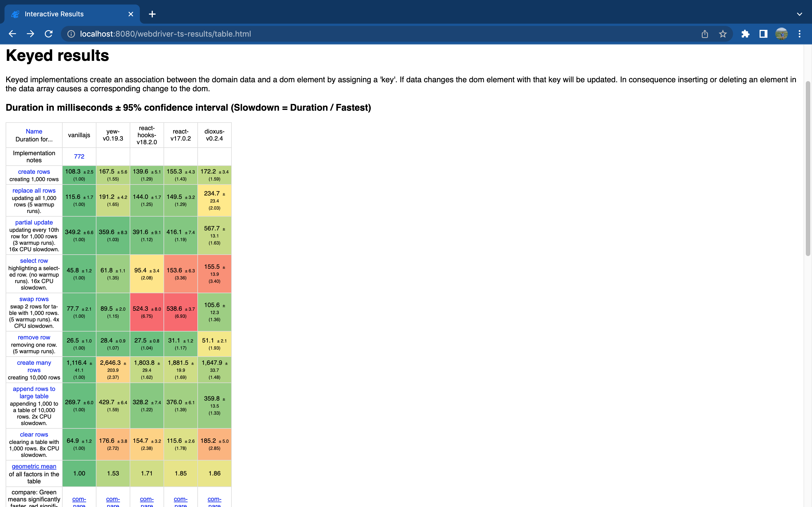Click the browser forward arrow
This screenshot has height=507, width=812.
(x=30, y=34)
